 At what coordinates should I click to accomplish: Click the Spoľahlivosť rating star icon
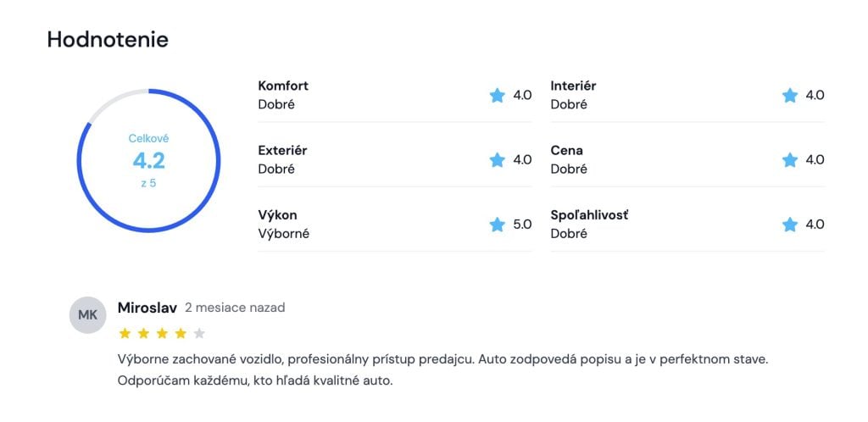coord(790,225)
